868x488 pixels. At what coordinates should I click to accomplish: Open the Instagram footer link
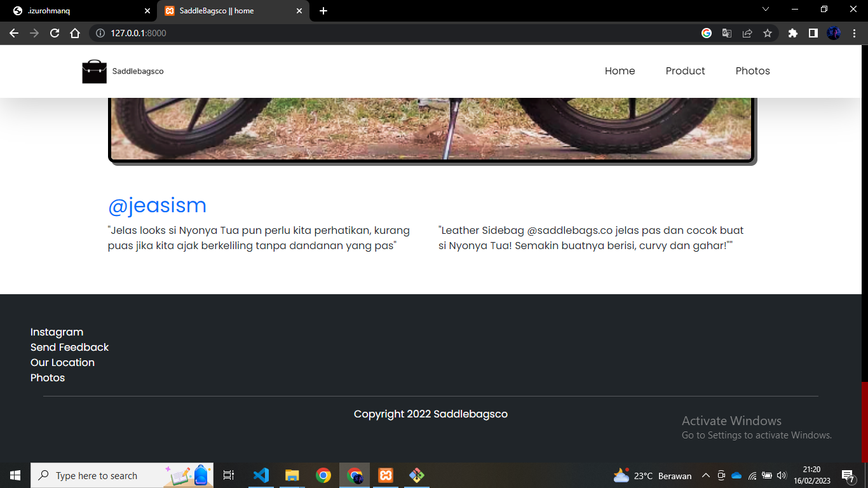point(57,332)
